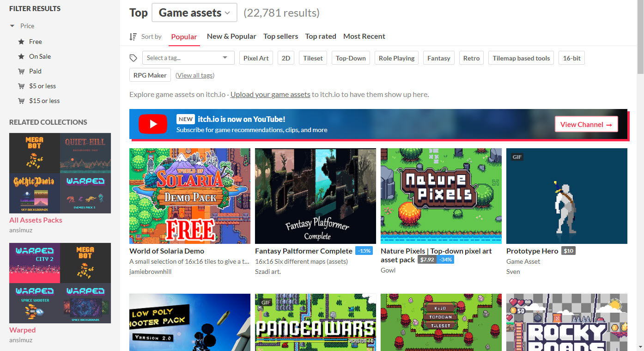Filter by the Role Playing tag

click(396, 58)
